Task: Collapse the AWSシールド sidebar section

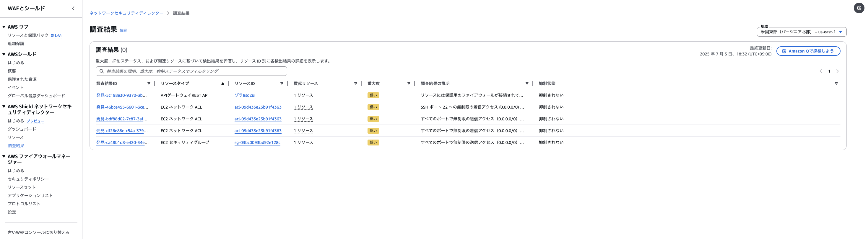Action: (4, 54)
